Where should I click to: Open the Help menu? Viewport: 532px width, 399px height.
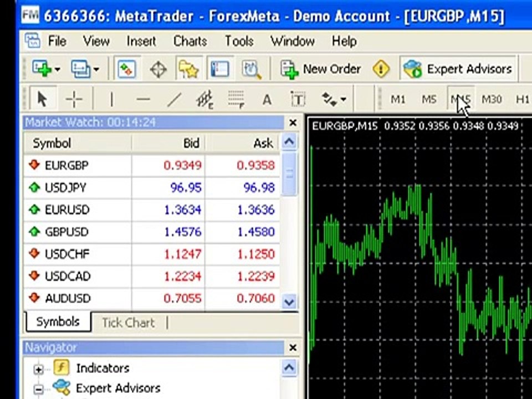344,41
